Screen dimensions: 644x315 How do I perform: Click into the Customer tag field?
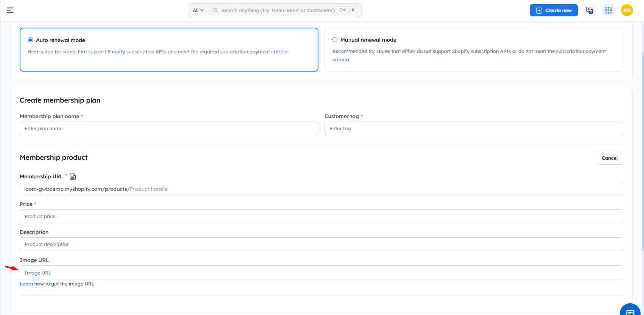click(x=473, y=128)
